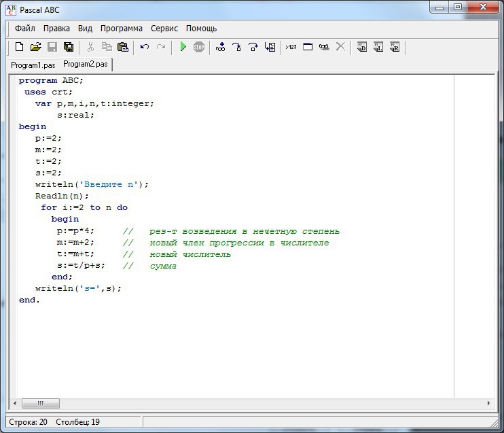Create a new file with toolbar icon
This screenshot has height=433, width=504.
point(19,47)
